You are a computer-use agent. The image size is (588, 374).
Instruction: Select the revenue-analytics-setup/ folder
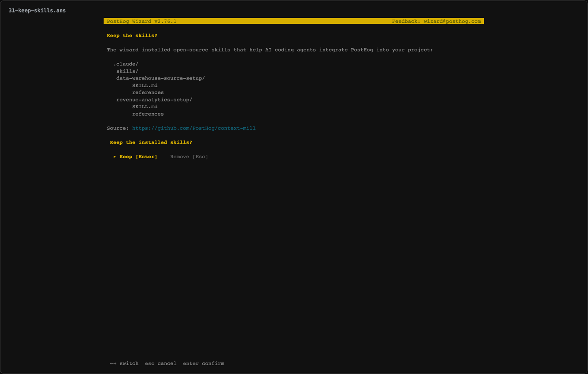pyautogui.click(x=154, y=100)
